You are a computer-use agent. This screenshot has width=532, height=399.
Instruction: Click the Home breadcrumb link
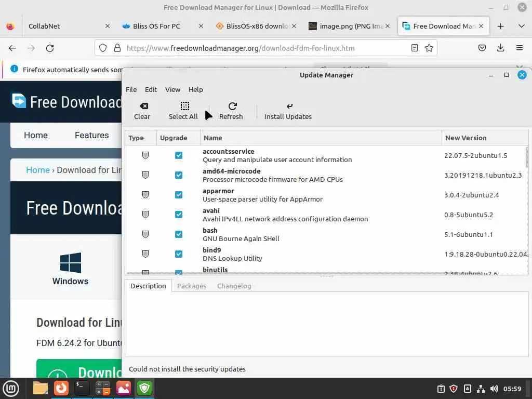click(x=37, y=170)
